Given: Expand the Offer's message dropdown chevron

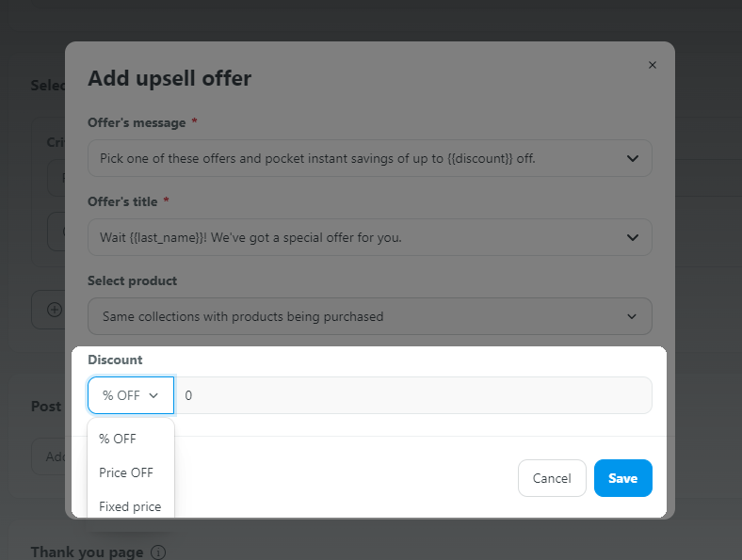Looking at the screenshot, I should pos(633,158).
